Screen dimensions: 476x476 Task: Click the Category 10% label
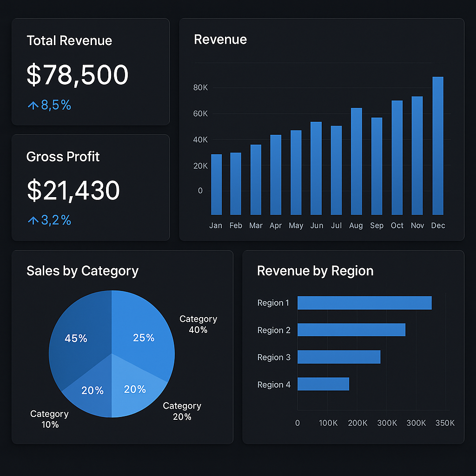tap(49, 419)
